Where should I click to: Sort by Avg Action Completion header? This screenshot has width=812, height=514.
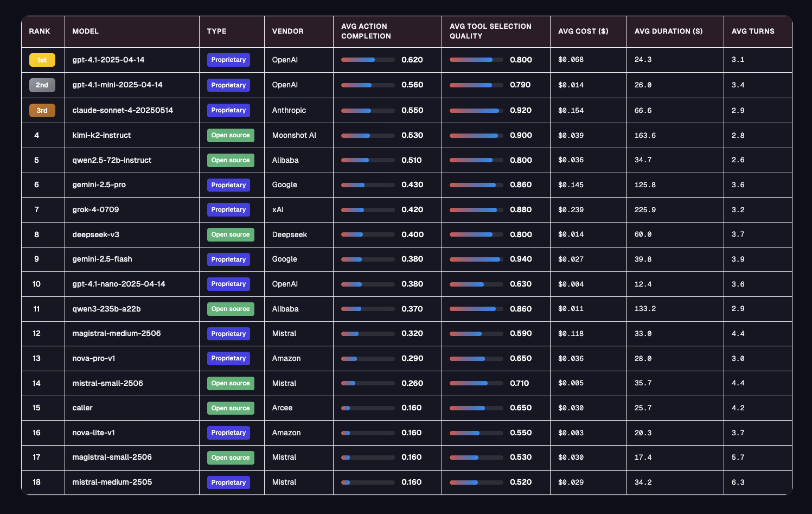click(366, 31)
